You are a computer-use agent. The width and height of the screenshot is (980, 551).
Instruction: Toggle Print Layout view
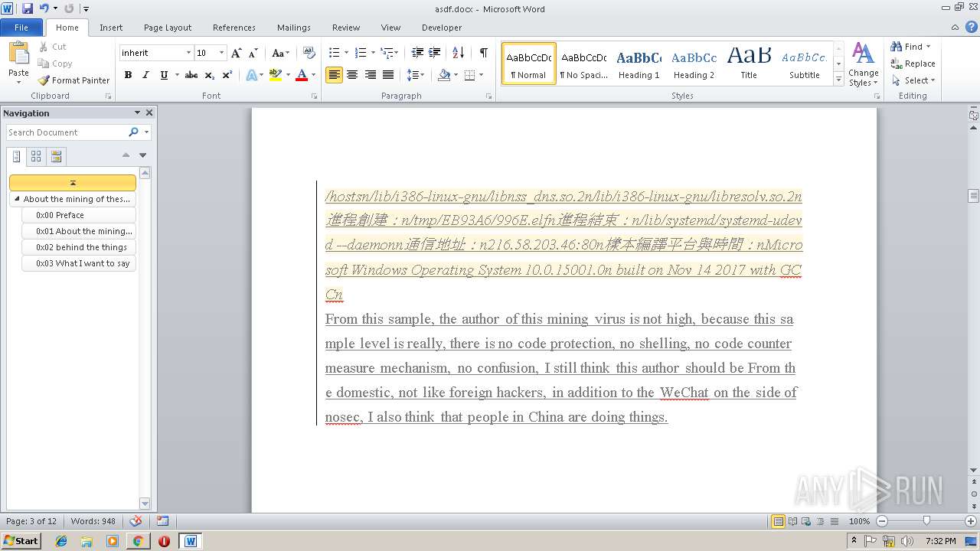coord(779,521)
